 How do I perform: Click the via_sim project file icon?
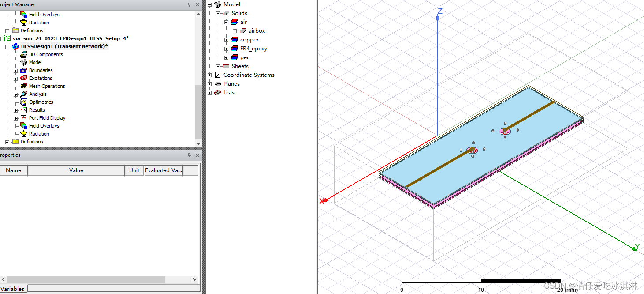[7, 38]
